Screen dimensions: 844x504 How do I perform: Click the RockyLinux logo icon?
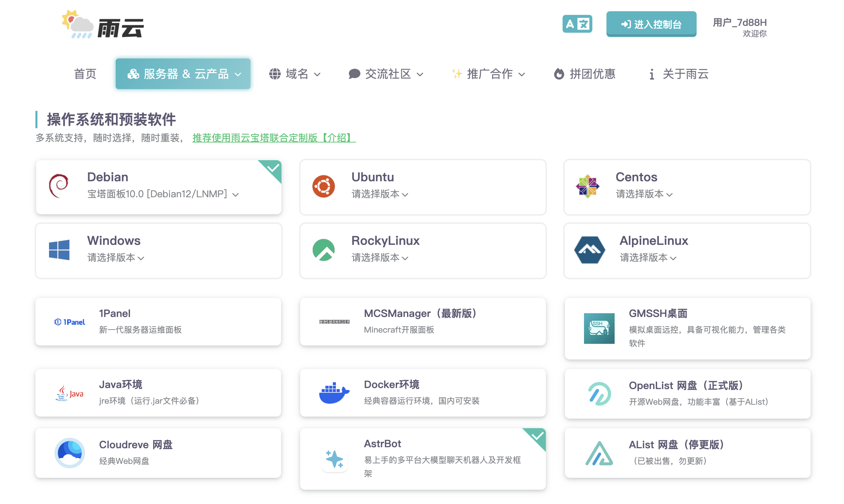(323, 250)
